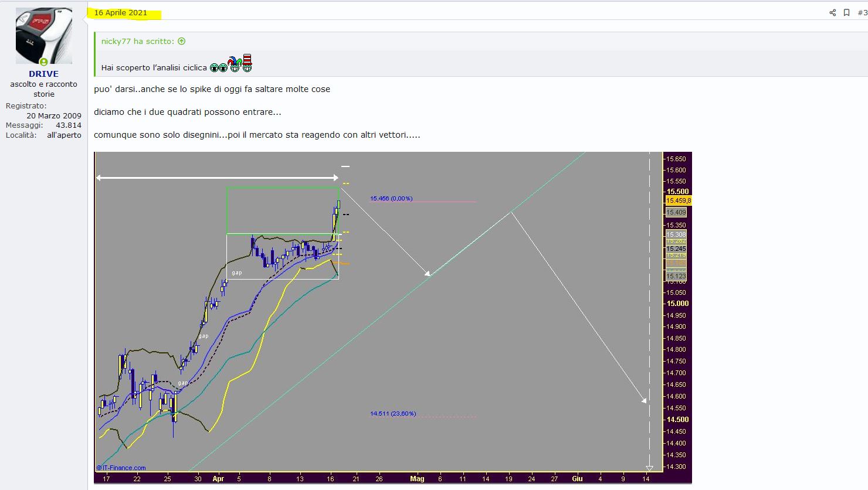Screen dimensions: 868x490
Task: Jump to quoted post via green arrow icon
Action: [181, 41]
